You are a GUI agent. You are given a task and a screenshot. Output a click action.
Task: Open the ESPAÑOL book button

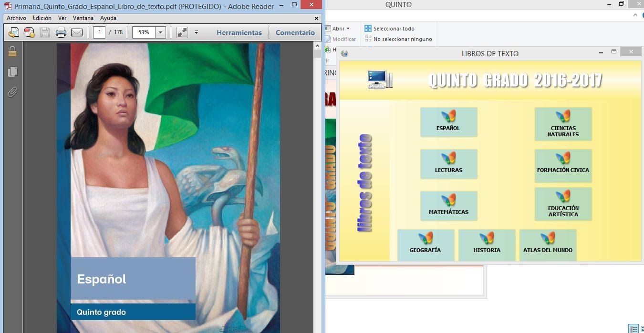[448, 122]
